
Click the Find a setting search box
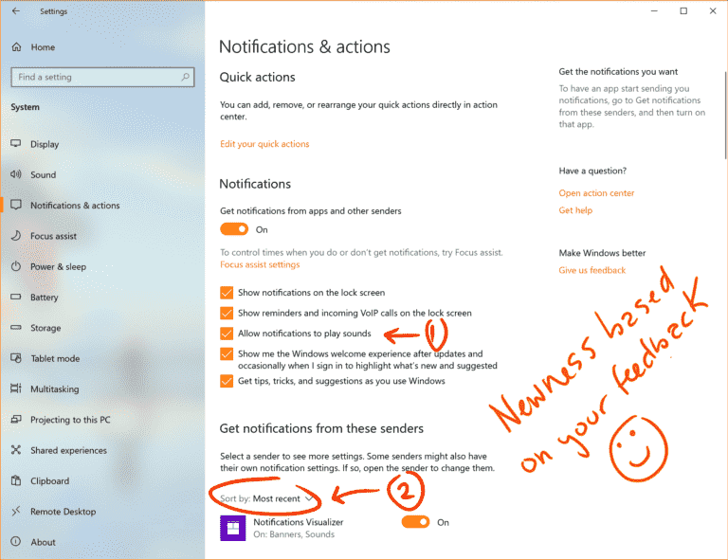tap(102, 77)
